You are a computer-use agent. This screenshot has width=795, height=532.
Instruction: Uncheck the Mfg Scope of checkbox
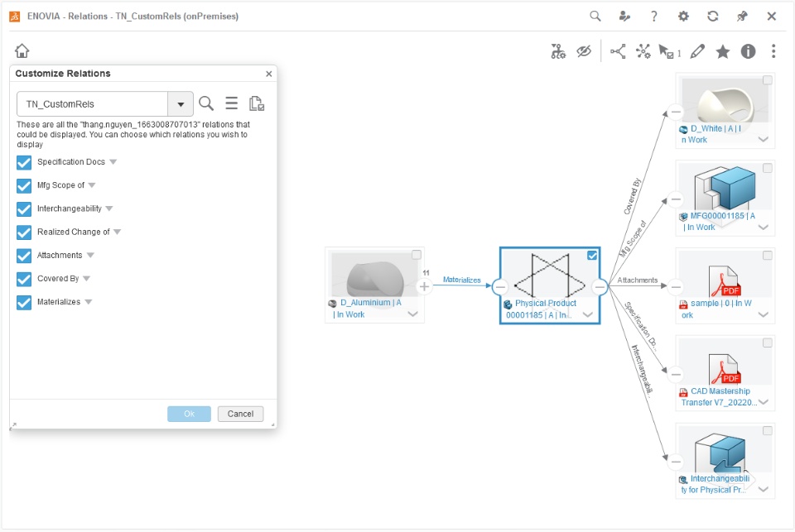point(24,185)
